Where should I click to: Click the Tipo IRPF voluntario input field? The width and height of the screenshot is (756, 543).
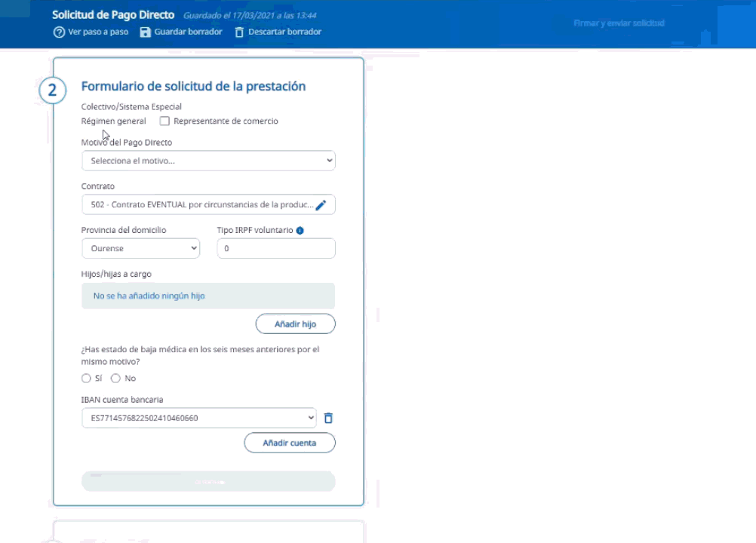click(275, 248)
